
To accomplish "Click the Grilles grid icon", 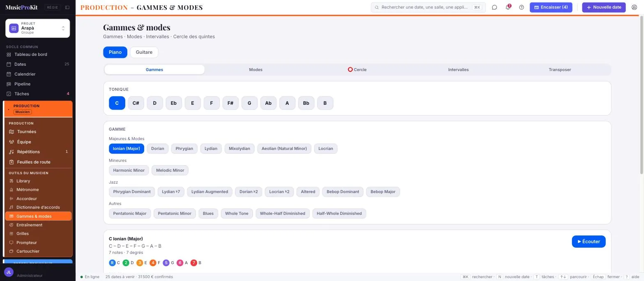I will point(11,234).
